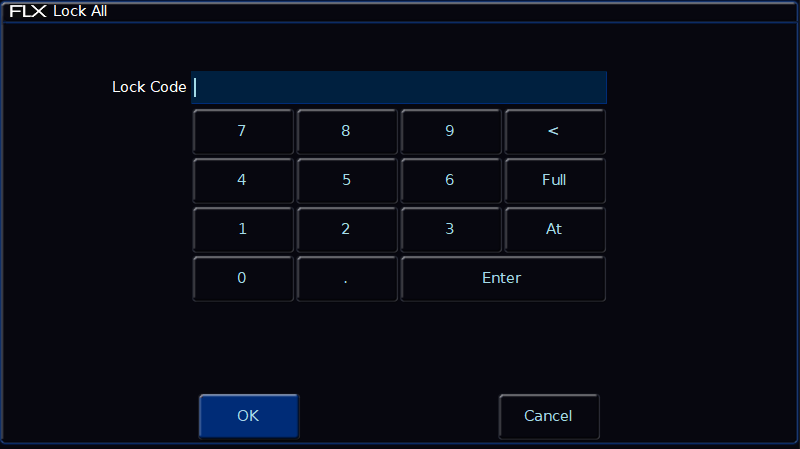
Task: Dismiss dialog with Cancel button
Action: 549,416
